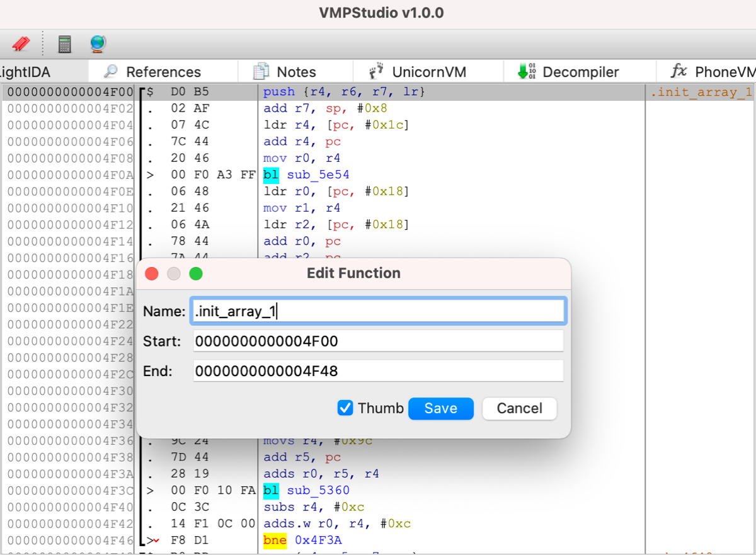This screenshot has height=555, width=756.
Task: Cancel the Edit Function dialog
Action: 519,408
